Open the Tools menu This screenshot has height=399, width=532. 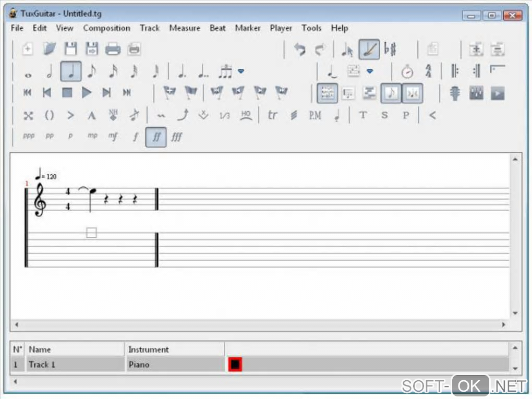[x=311, y=28]
